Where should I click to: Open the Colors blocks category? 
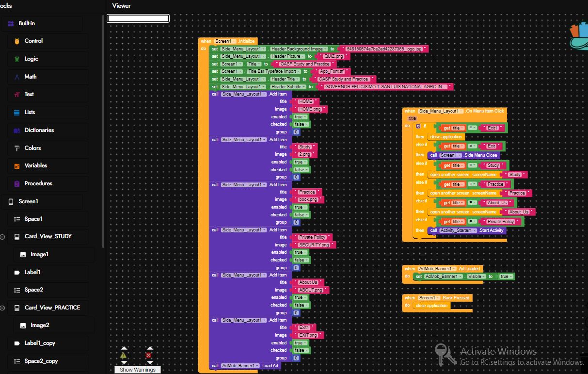click(32, 148)
